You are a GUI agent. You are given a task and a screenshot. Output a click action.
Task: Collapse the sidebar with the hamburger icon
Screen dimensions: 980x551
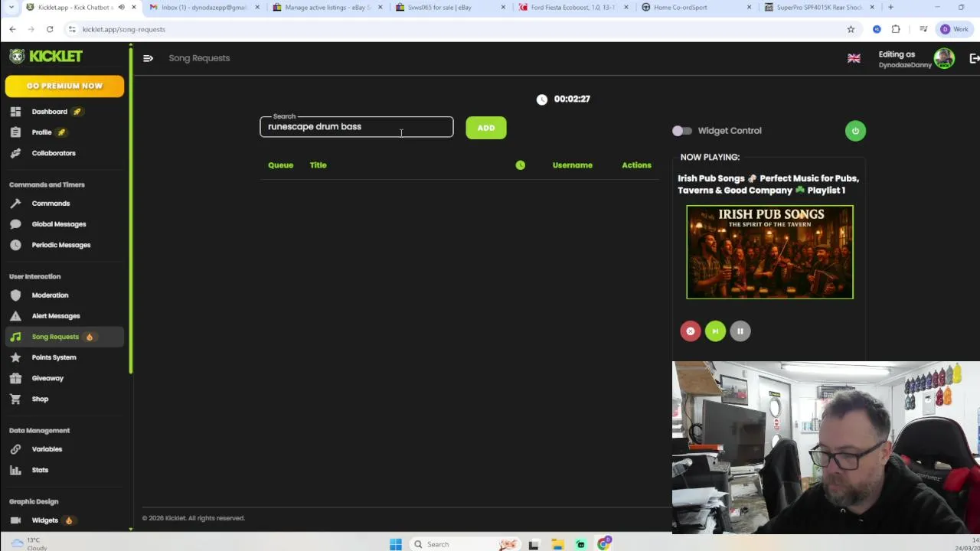(x=148, y=58)
